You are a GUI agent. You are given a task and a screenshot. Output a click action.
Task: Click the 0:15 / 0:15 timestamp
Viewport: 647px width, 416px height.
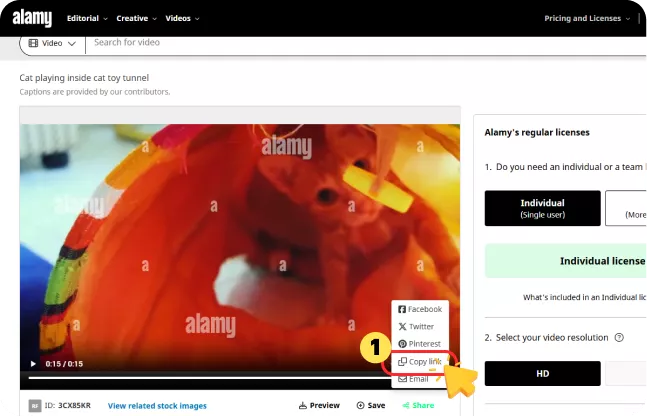[x=64, y=364]
